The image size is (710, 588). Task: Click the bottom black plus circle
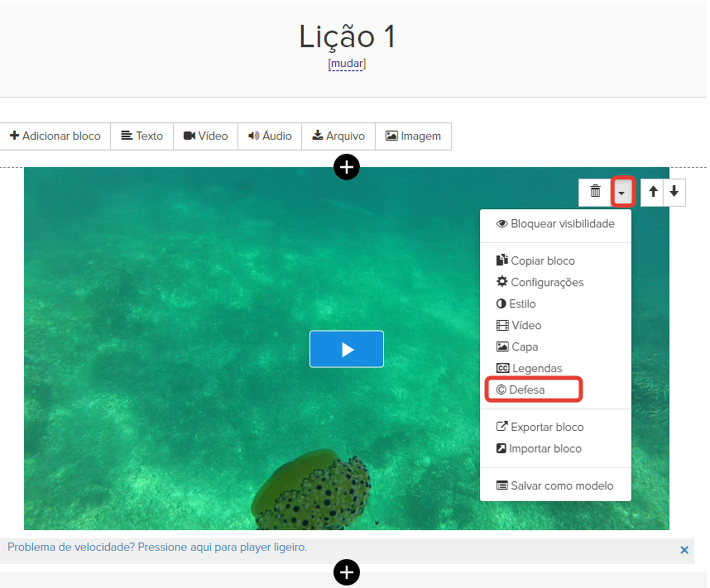click(x=347, y=571)
